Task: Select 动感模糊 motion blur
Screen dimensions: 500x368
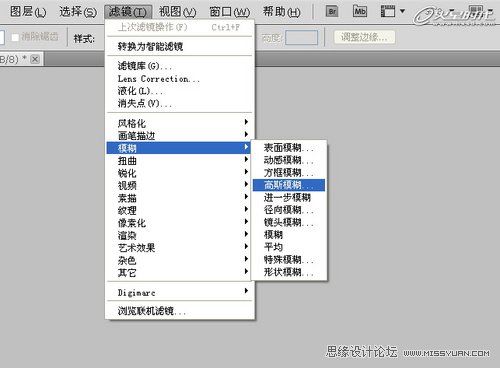Action: 289,160
